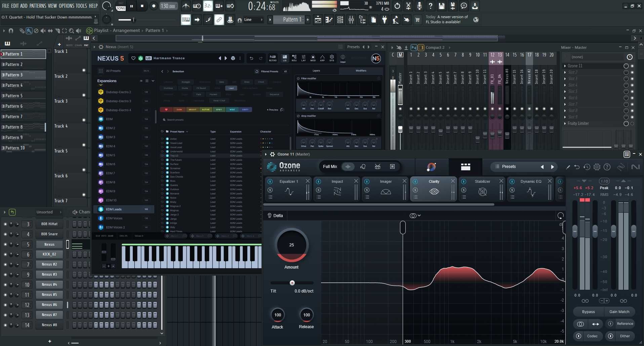This screenshot has height=346, width=644.
Task: Switch to the Modifiers tab in Nexus
Action: (x=361, y=71)
